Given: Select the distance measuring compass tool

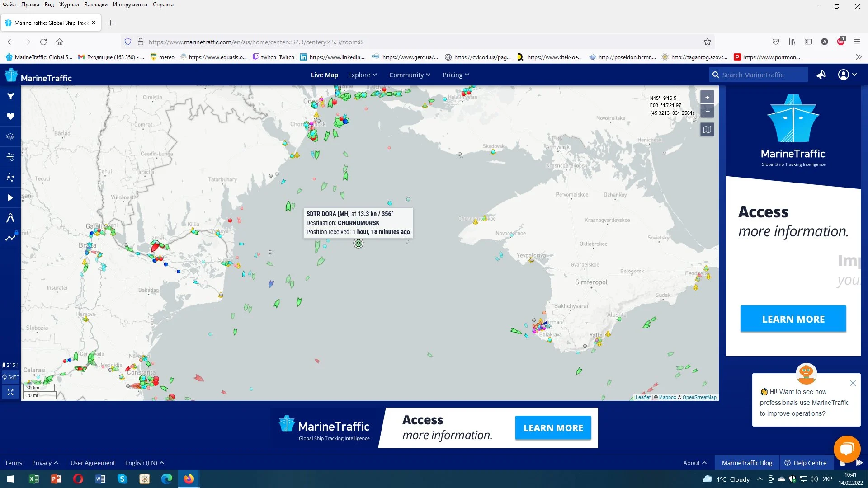Looking at the screenshot, I should coord(10,218).
